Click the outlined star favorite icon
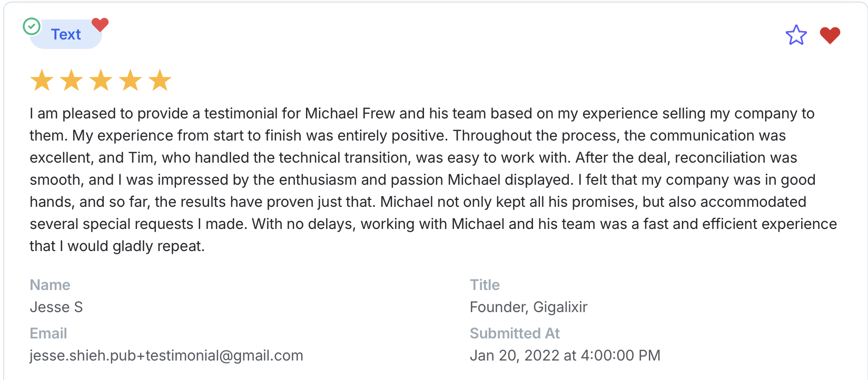The height and width of the screenshot is (380, 868). point(796,35)
